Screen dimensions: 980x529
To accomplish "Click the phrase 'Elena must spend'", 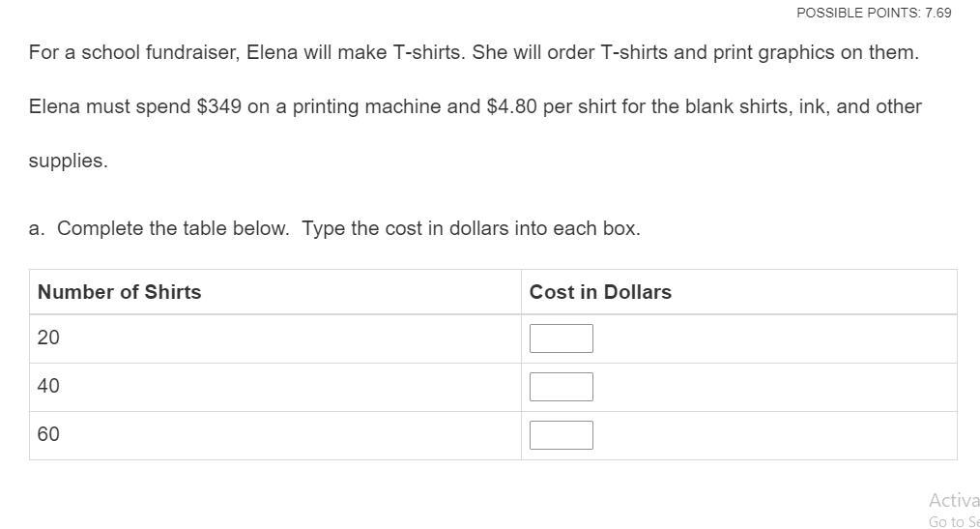I will tap(109, 106).
